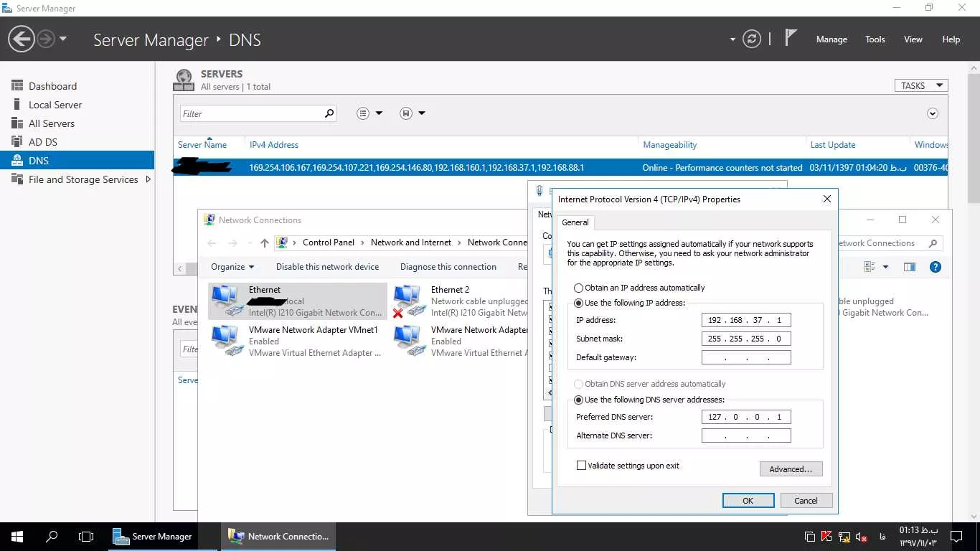Click the Preferred DNS server field
980x551 pixels.
746,417
